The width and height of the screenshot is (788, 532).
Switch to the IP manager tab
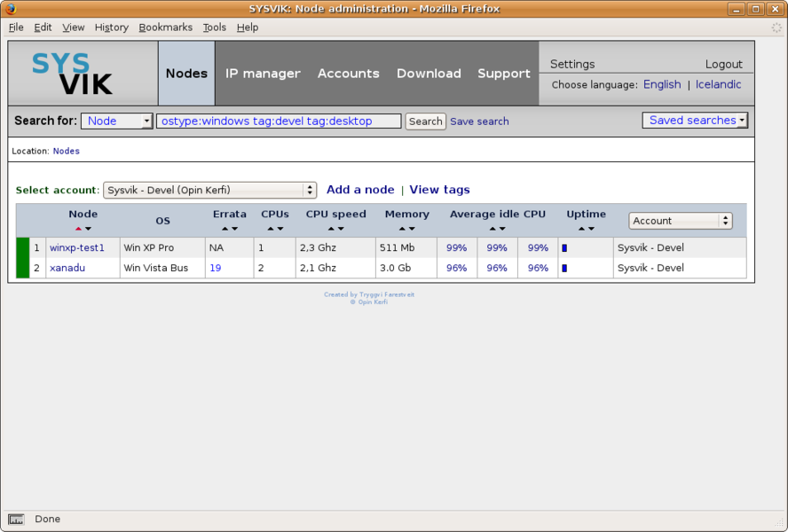point(263,74)
